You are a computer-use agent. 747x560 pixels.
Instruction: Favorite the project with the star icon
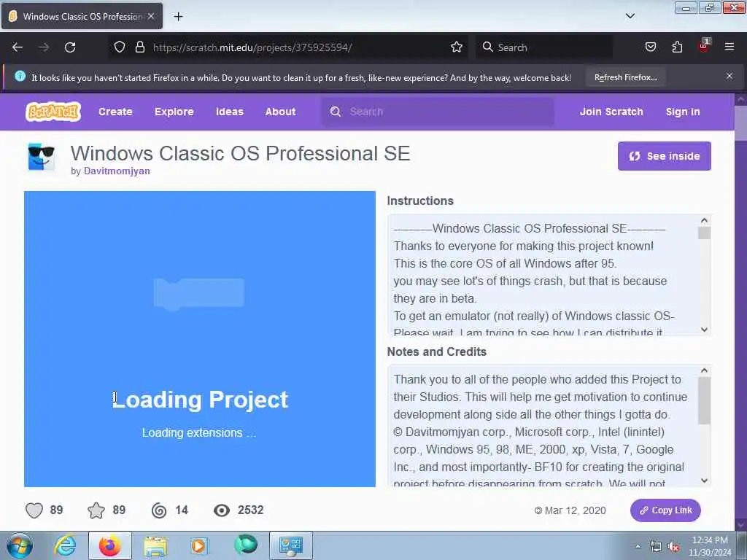point(96,510)
